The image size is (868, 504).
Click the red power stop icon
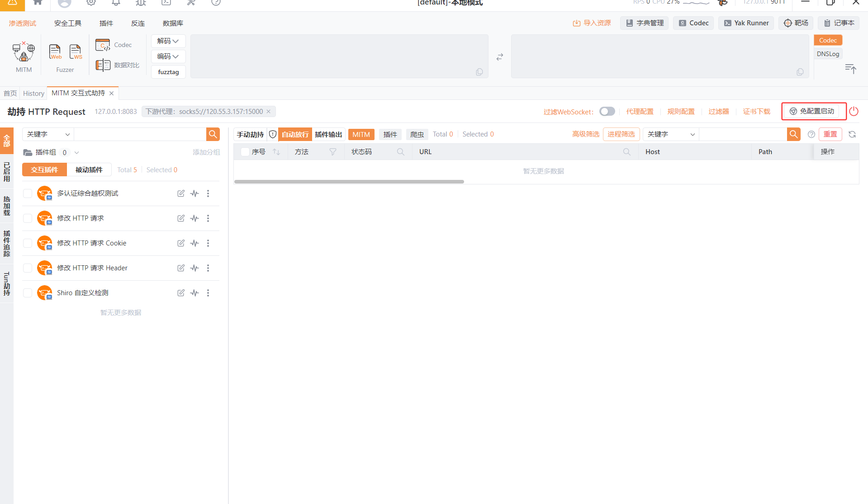[x=854, y=111]
